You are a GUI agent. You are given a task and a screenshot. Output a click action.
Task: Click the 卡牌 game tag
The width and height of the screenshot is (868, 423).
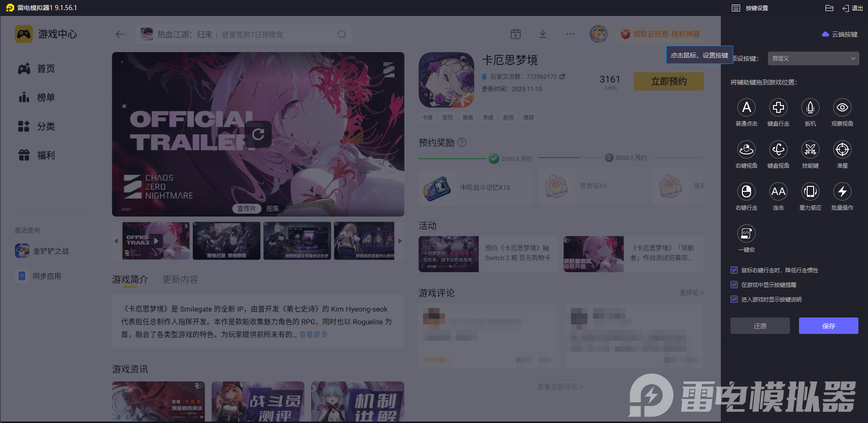(427, 118)
